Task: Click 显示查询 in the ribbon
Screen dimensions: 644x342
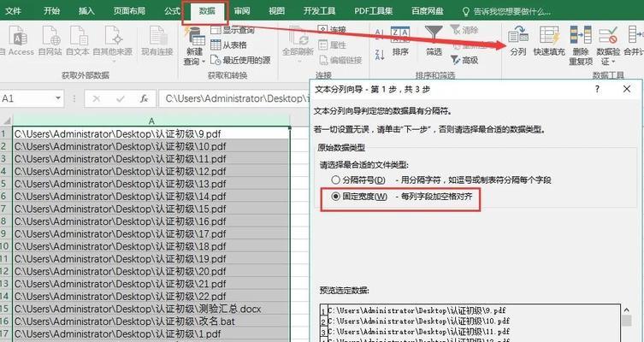Action: (x=233, y=30)
